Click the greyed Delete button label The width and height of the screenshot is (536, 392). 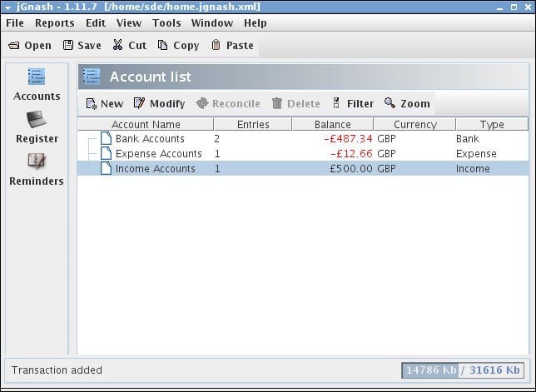(304, 103)
